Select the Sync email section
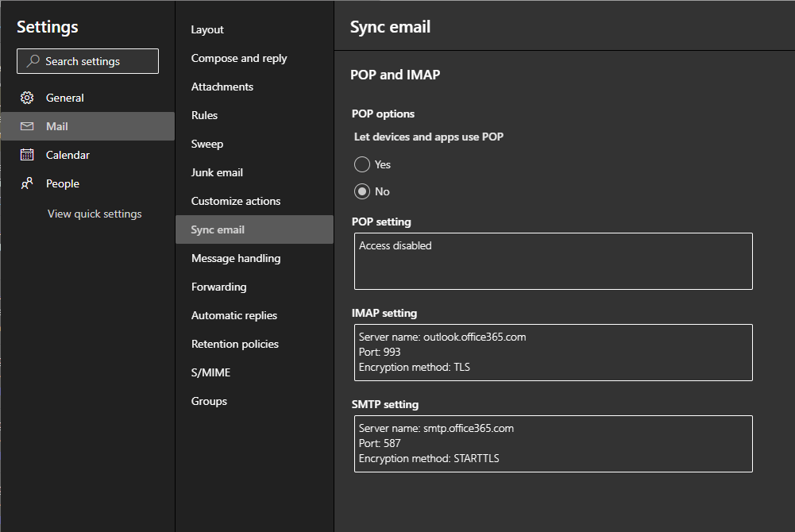Viewport: 795px width, 532px height. 217,229
